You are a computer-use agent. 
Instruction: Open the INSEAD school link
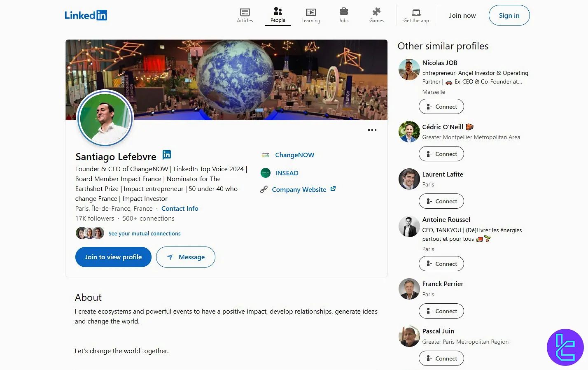tap(287, 173)
